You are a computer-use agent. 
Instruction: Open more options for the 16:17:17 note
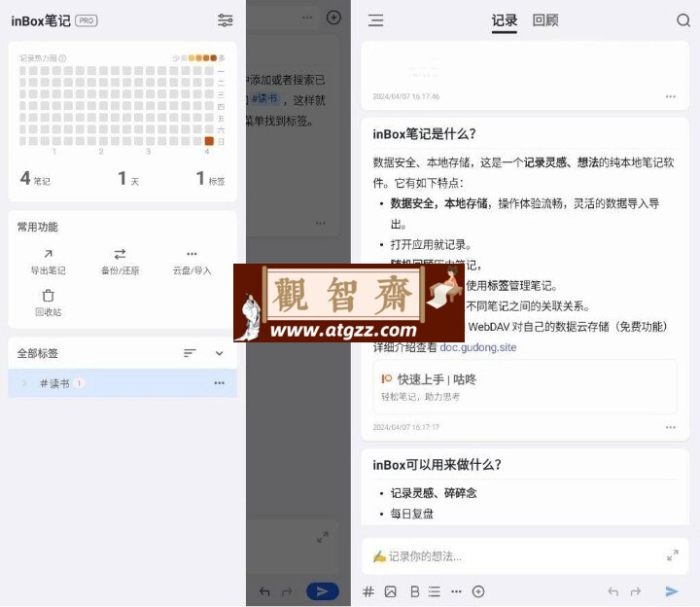pyautogui.click(x=670, y=427)
